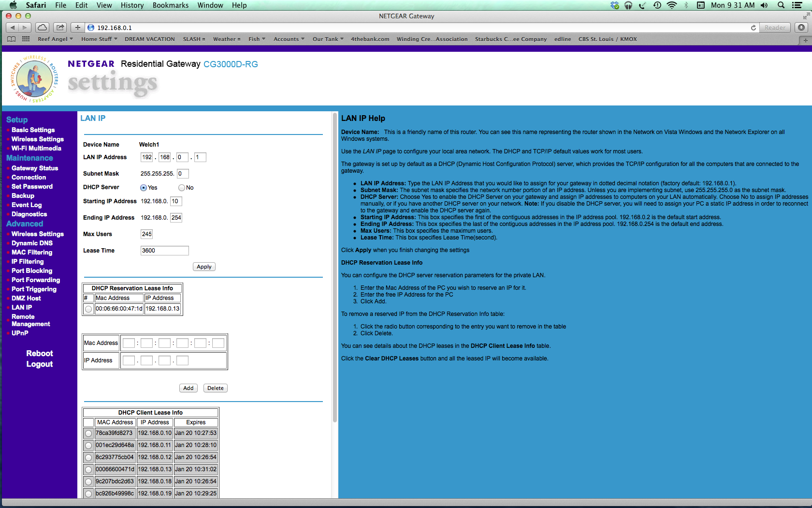Click the reload page icon

point(753,28)
